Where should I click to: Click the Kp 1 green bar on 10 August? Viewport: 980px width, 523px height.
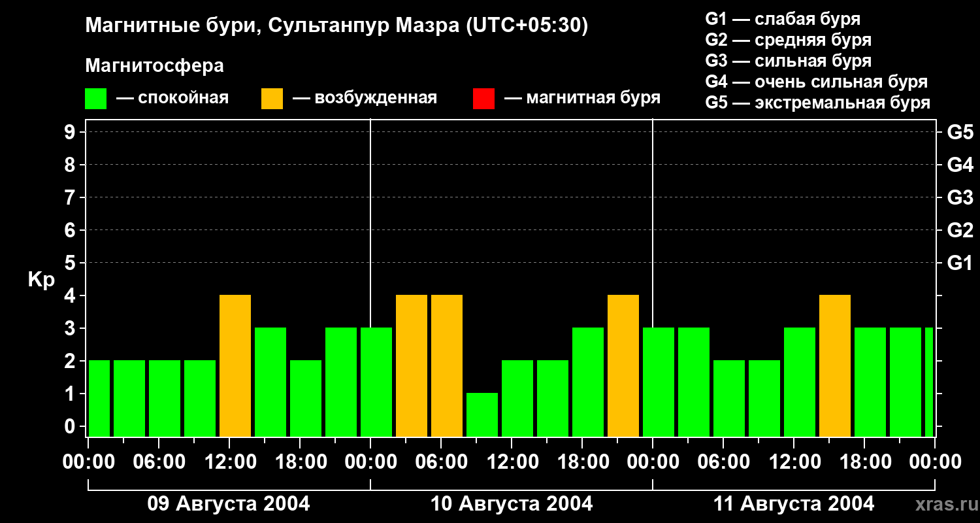482,415
